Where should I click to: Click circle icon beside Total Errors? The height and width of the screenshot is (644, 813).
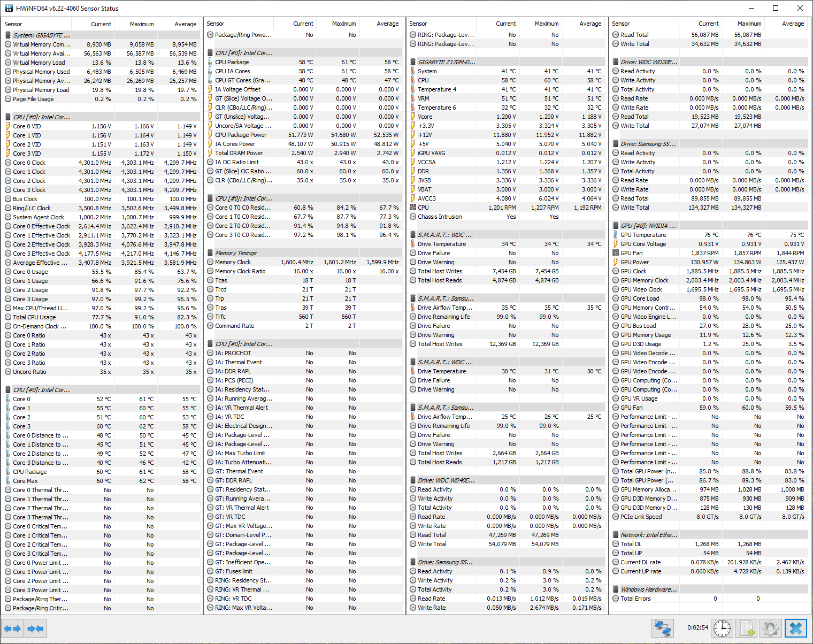[616, 599]
